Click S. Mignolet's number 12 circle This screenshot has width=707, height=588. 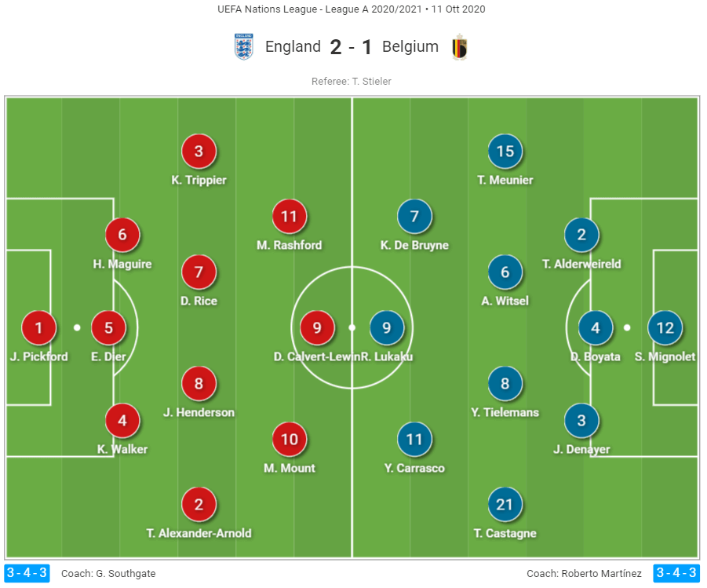[x=665, y=328]
